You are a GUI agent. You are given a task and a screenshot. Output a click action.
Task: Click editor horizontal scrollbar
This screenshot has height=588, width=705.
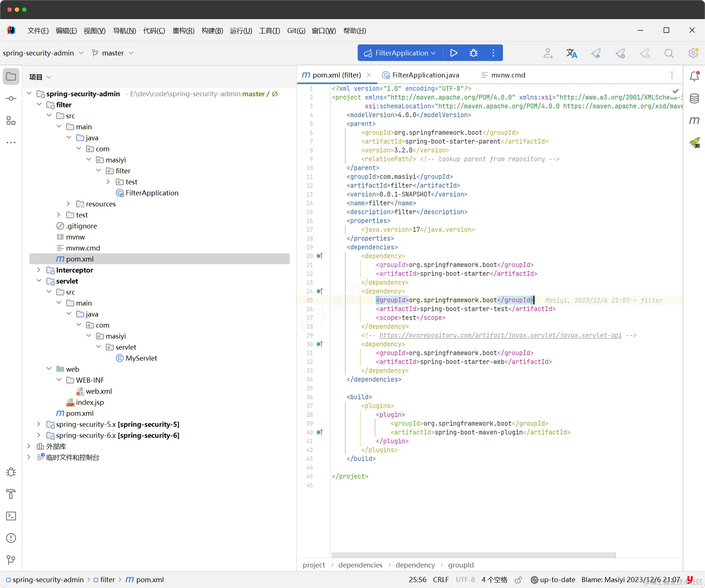[x=474, y=555]
